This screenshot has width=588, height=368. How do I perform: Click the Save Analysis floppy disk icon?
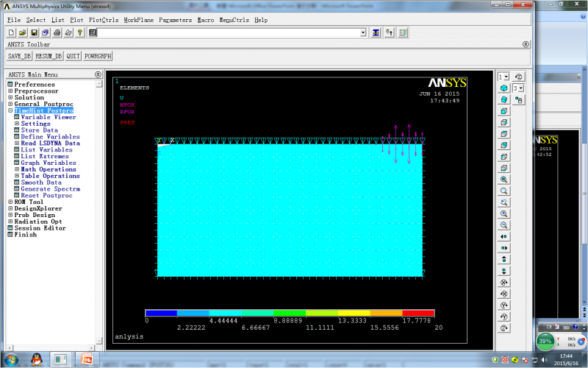click(34, 32)
